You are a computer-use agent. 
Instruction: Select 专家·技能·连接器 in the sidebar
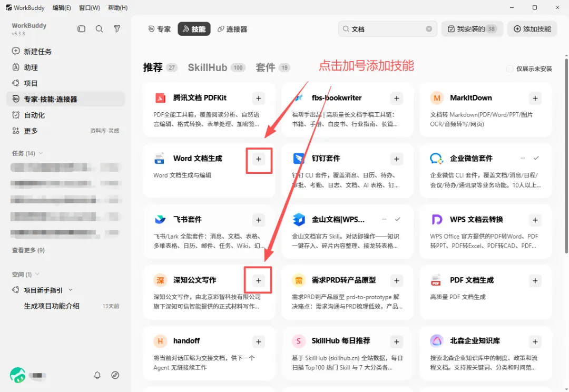tap(65, 99)
